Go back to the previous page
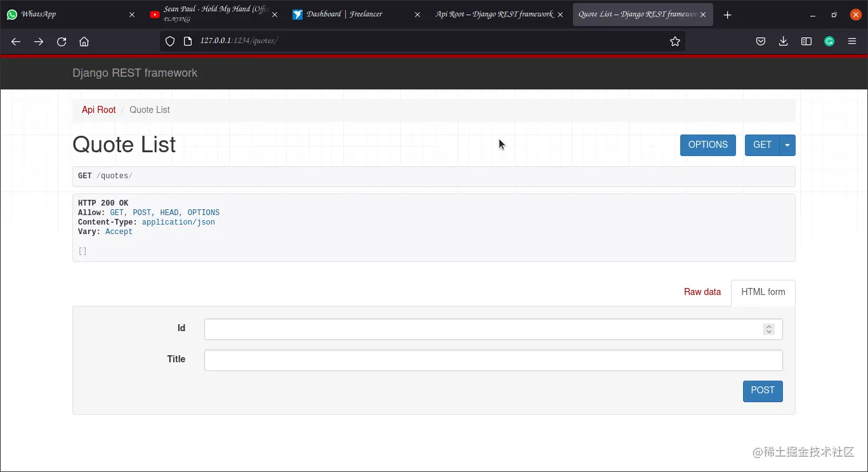The height and width of the screenshot is (472, 868). pos(16,42)
